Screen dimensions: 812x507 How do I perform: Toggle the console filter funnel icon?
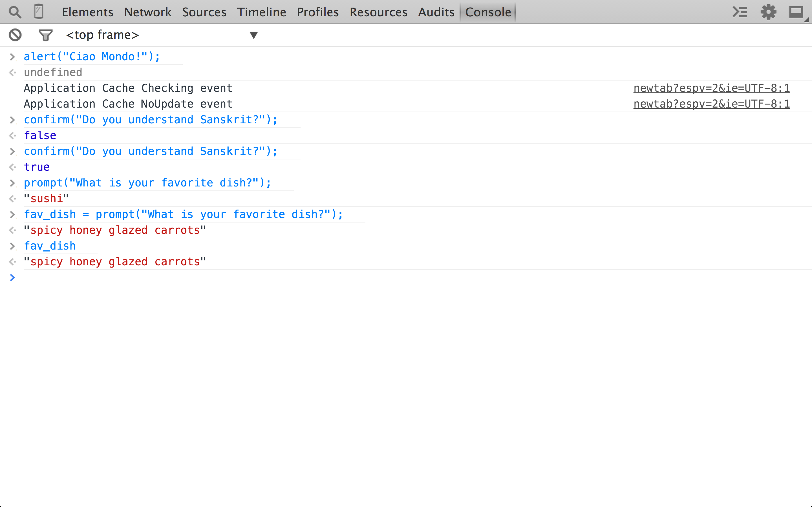tap(45, 35)
